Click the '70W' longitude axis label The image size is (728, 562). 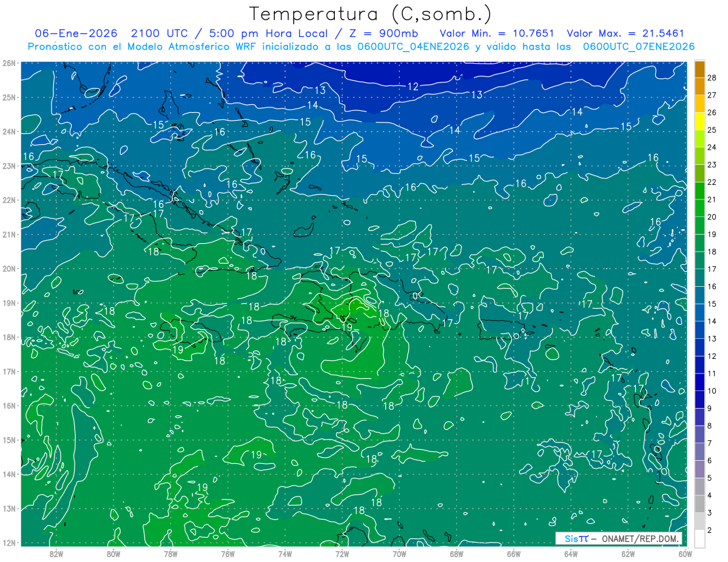coord(399,554)
